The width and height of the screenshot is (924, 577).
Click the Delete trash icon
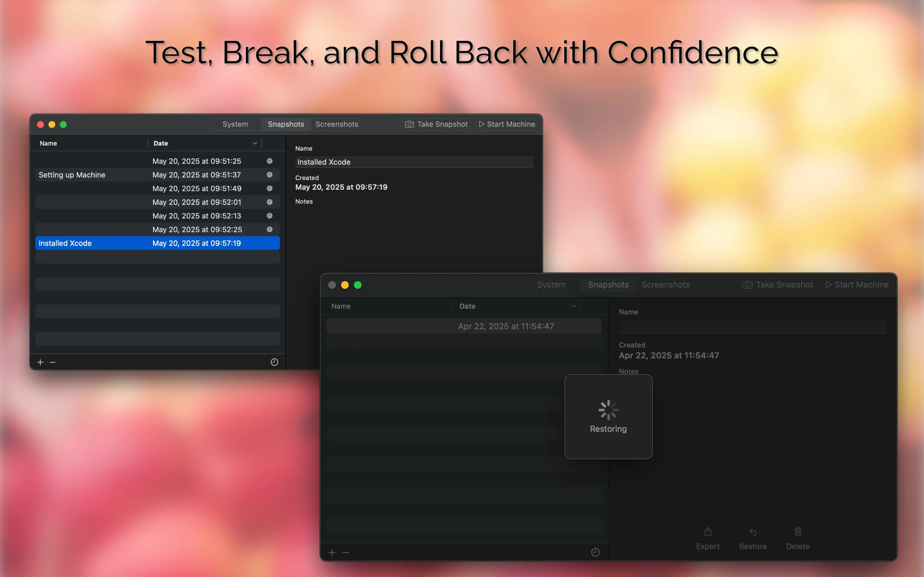[x=798, y=531]
